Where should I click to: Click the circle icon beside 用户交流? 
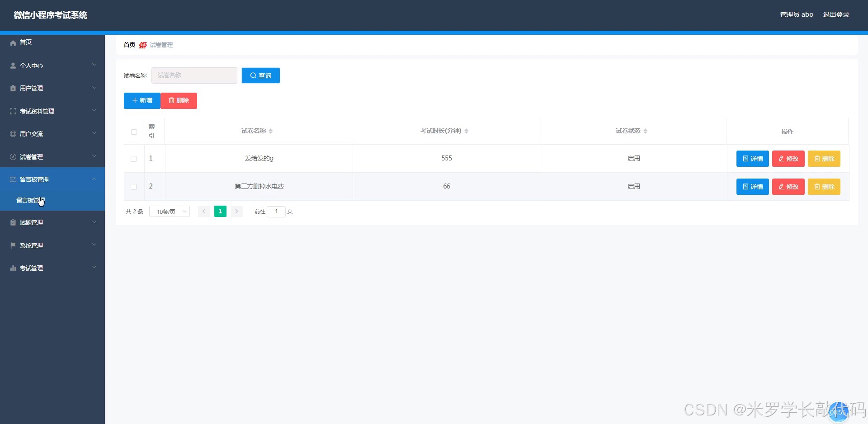point(13,134)
